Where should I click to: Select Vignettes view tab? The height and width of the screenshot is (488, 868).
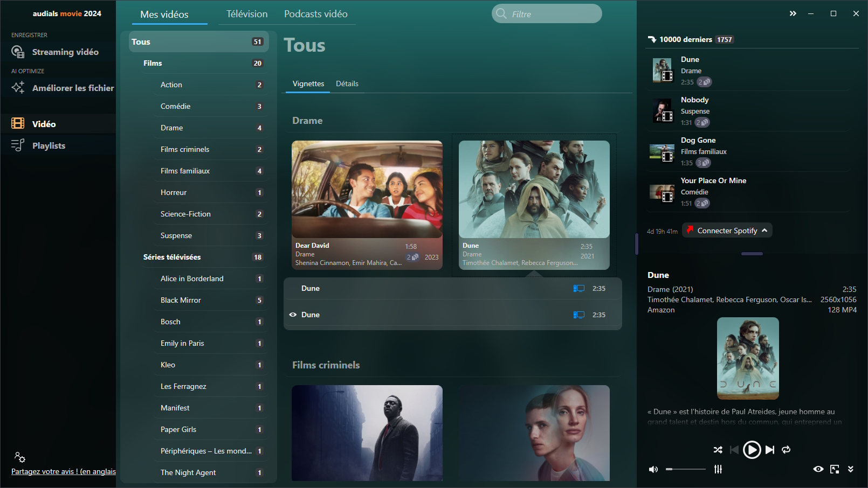click(308, 83)
